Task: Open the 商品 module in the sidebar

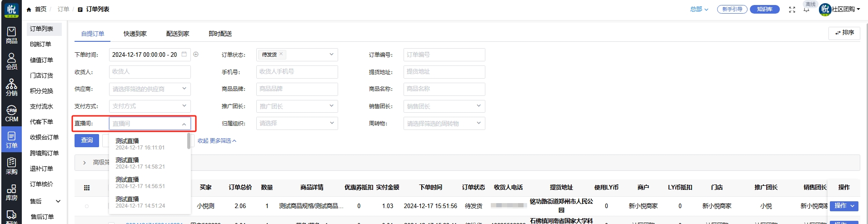Action: (11, 35)
